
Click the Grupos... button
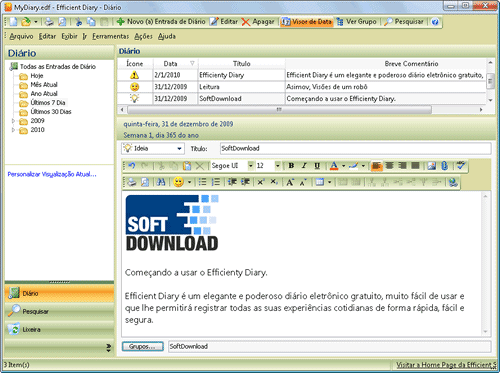(142, 346)
